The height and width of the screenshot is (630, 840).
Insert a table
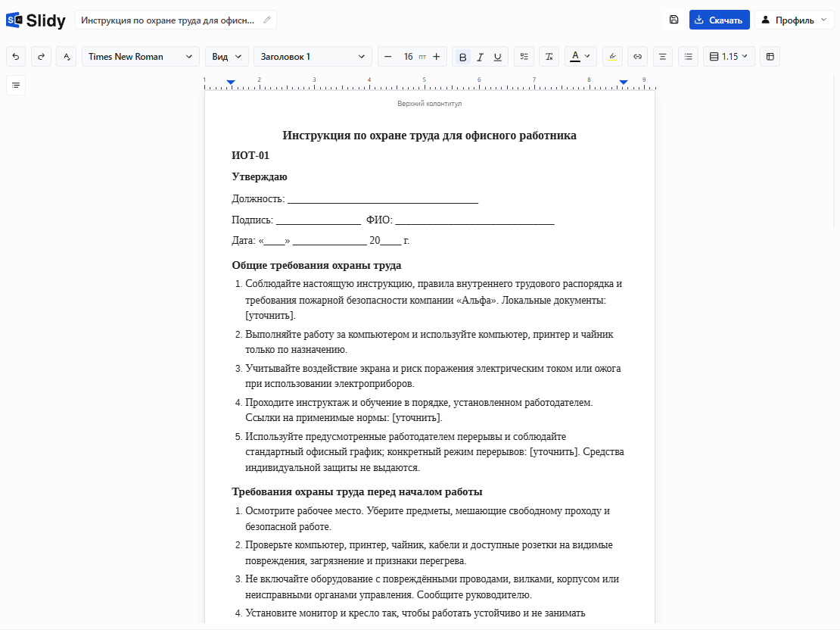[x=770, y=56]
